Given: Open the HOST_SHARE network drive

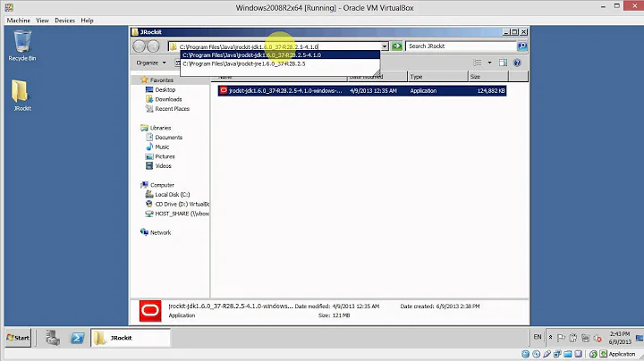Looking at the screenshot, I should pos(177,214).
